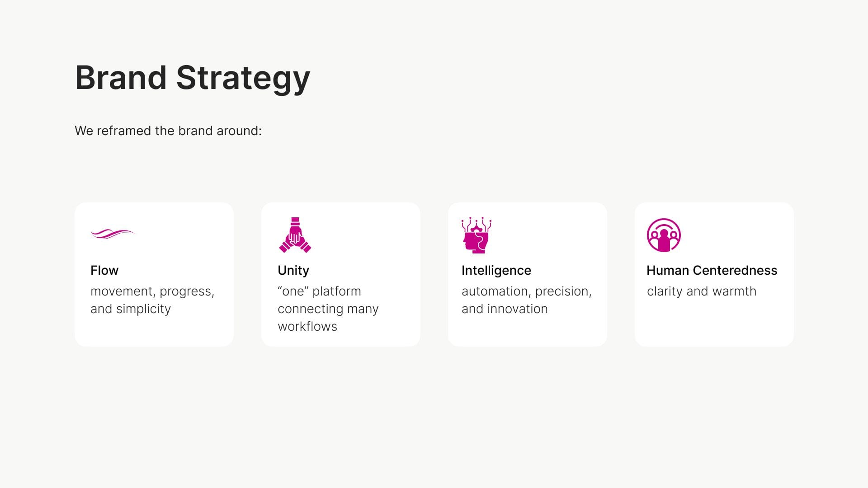
Task: Click the word 'warmth' in last card
Action: coord(734,291)
